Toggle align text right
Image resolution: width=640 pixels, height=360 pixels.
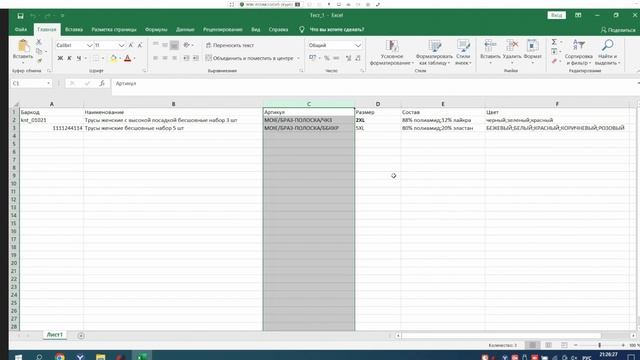click(174, 58)
